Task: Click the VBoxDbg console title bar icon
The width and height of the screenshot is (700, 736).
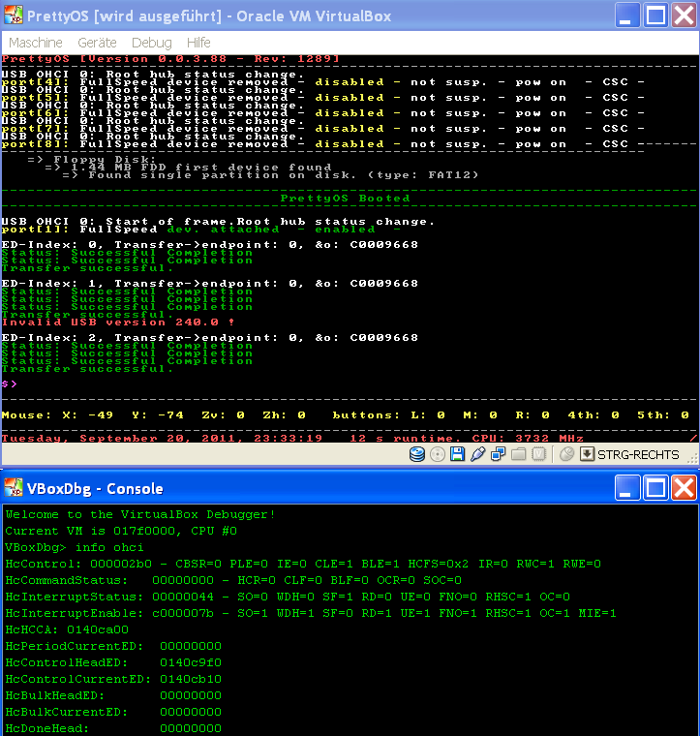Action: pyautogui.click(x=14, y=488)
